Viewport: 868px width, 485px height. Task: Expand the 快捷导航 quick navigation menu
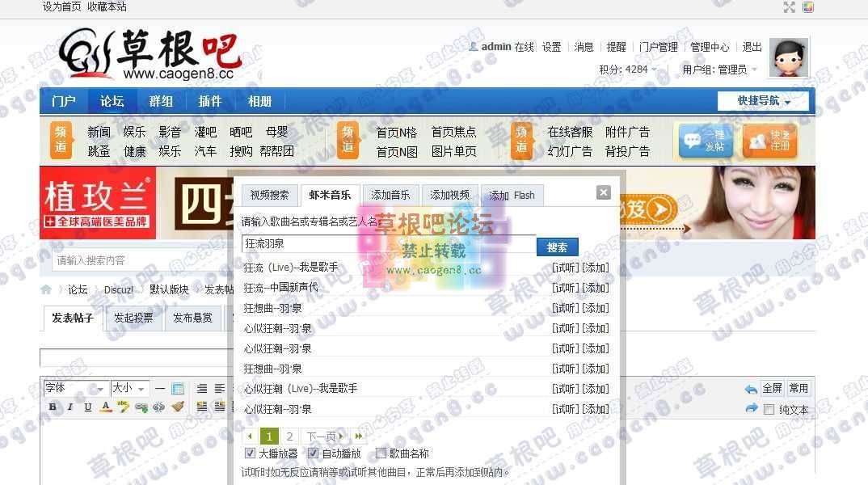(x=763, y=101)
